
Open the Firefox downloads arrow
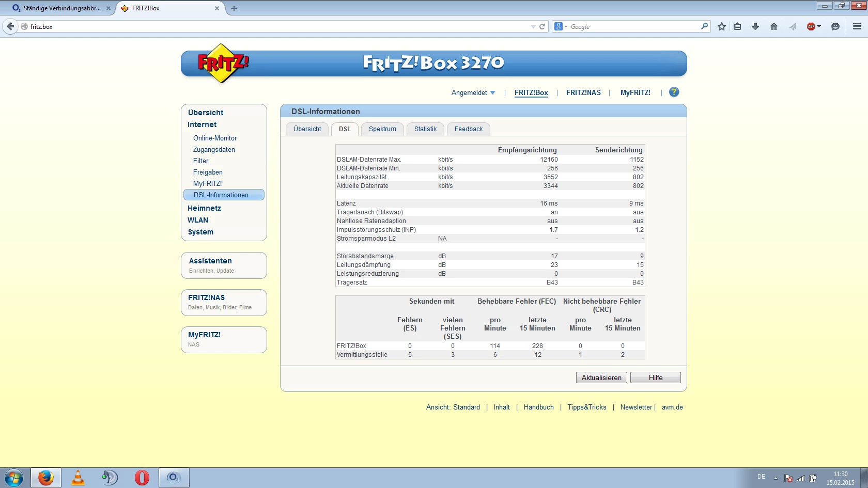(x=755, y=26)
